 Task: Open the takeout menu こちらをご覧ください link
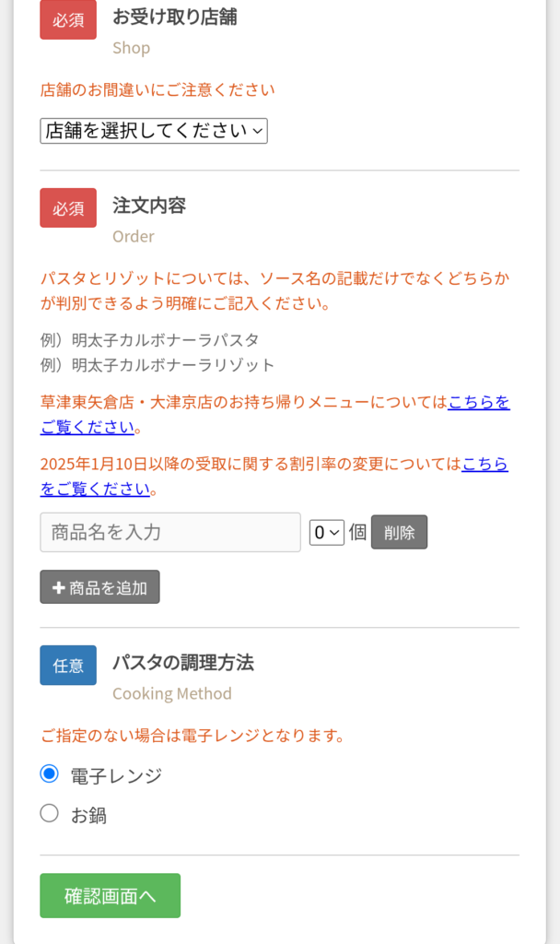(x=477, y=402)
